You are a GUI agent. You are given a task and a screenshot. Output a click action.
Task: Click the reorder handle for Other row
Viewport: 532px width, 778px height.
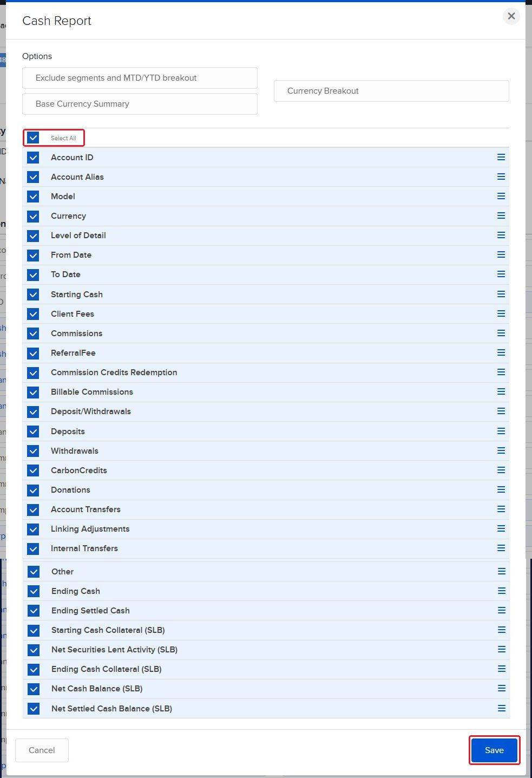coord(502,571)
